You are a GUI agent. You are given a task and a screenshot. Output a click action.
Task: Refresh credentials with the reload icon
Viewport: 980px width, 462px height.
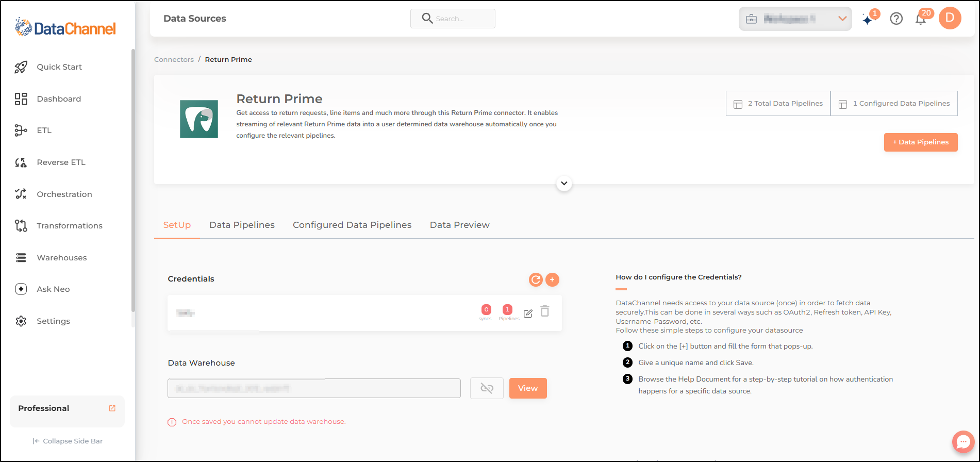pyautogui.click(x=536, y=279)
